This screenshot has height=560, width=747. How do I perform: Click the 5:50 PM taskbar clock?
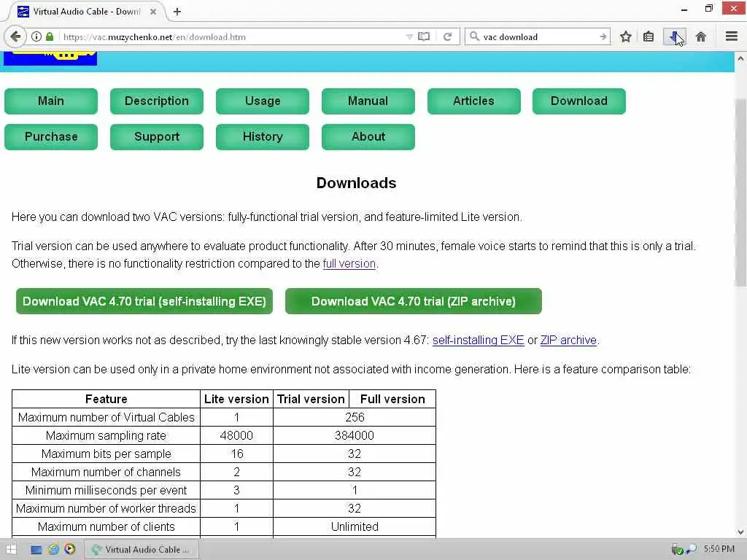click(x=719, y=549)
